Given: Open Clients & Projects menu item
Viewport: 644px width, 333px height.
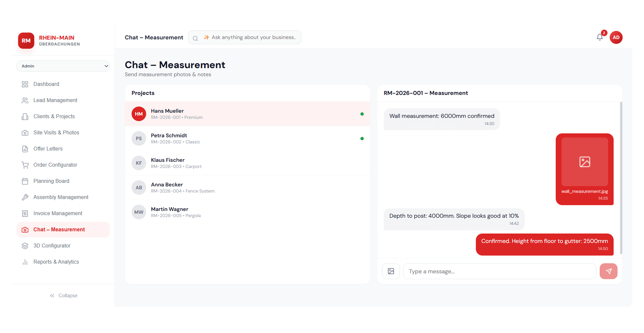Looking at the screenshot, I should click(63, 116).
